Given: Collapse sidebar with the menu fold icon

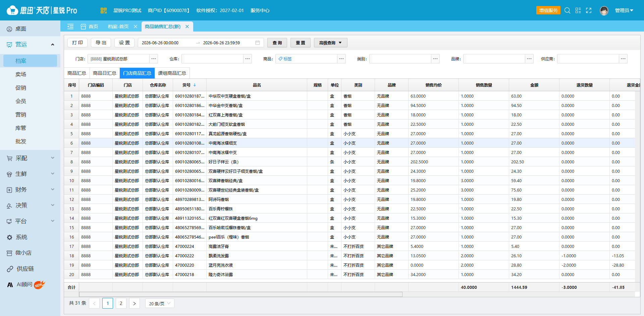Looking at the screenshot, I should pyautogui.click(x=70, y=27).
